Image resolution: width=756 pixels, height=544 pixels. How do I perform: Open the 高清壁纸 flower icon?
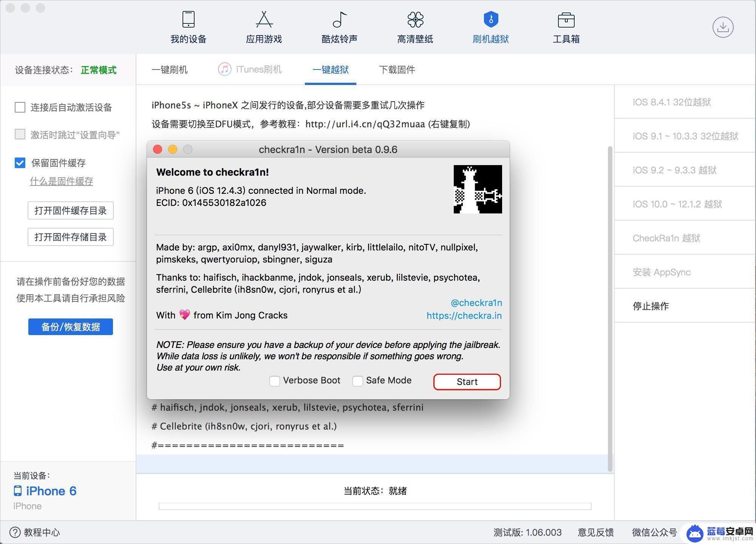click(x=415, y=19)
